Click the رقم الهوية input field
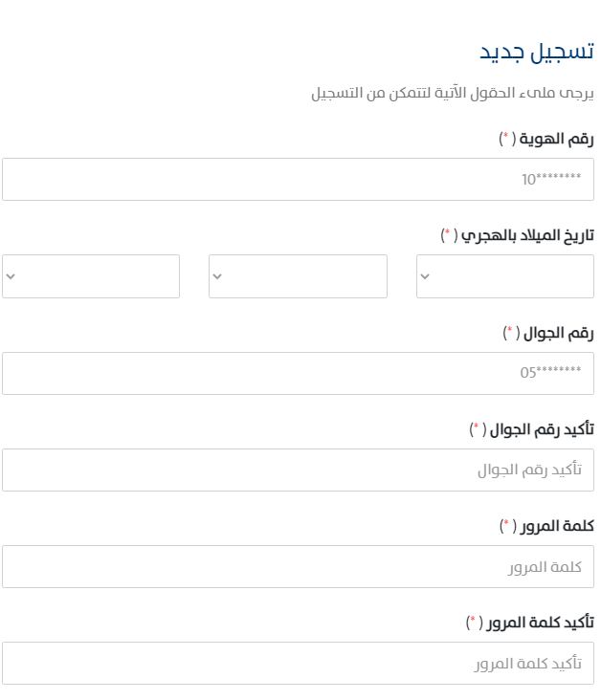Screen dimensions: 601x700 [x=298, y=179]
